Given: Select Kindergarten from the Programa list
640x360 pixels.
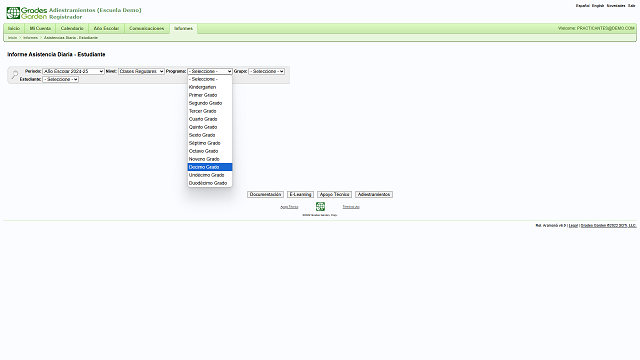Looking at the screenshot, I should coord(210,87).
